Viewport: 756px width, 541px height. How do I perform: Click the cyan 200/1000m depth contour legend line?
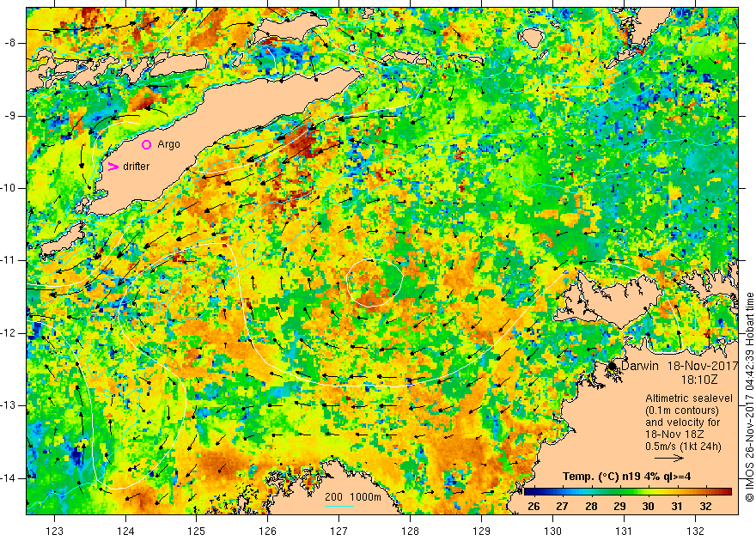(x=339, y=506)
